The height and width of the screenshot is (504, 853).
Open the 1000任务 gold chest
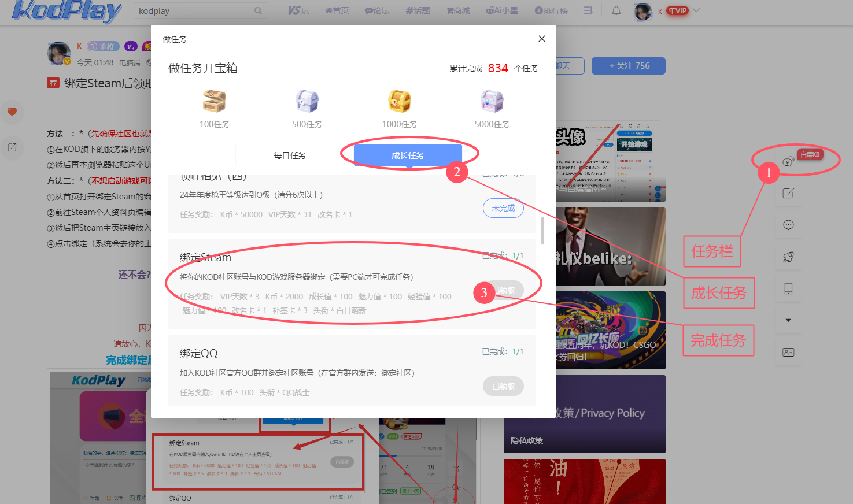(x=399, y=102)
